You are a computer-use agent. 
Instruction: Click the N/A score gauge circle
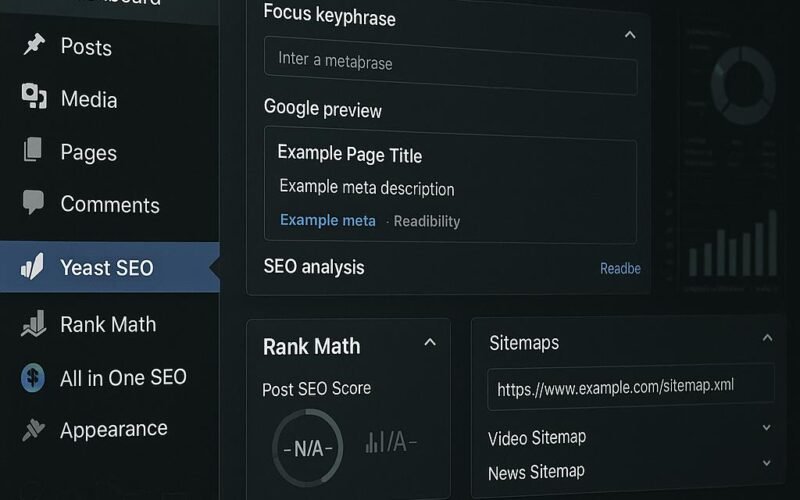[308, 447]
